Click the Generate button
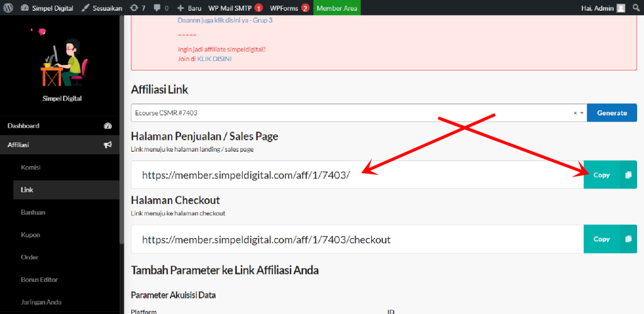The height and width of the screenshot is (314, 644). pyautogui.click(x=612, y=113)
